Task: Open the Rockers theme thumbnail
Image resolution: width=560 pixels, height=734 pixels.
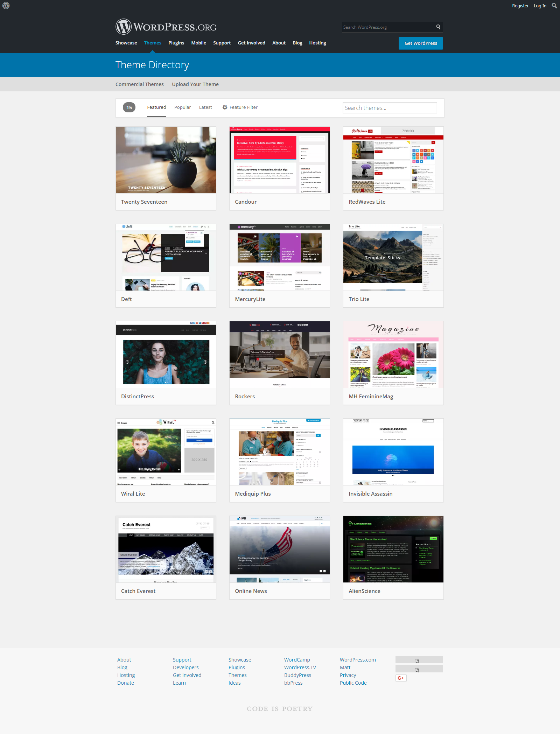Action: 280,355
